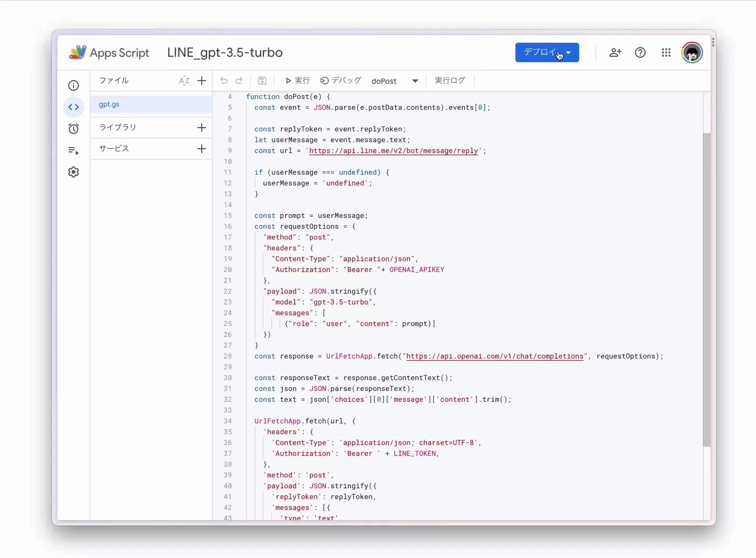
Task: Click the OPENAI_APIKEY variable text
Action: pyautogui.click(x=417, y=270)
